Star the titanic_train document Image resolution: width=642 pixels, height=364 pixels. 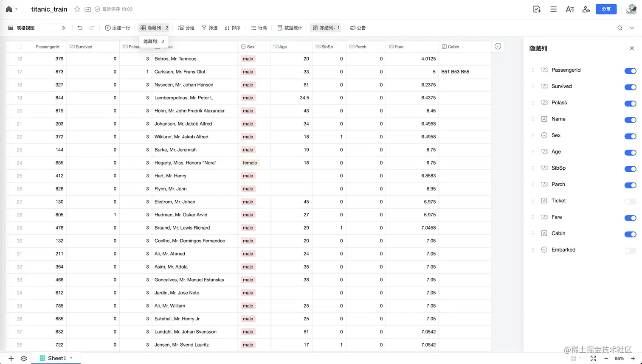tap(77, 9)
